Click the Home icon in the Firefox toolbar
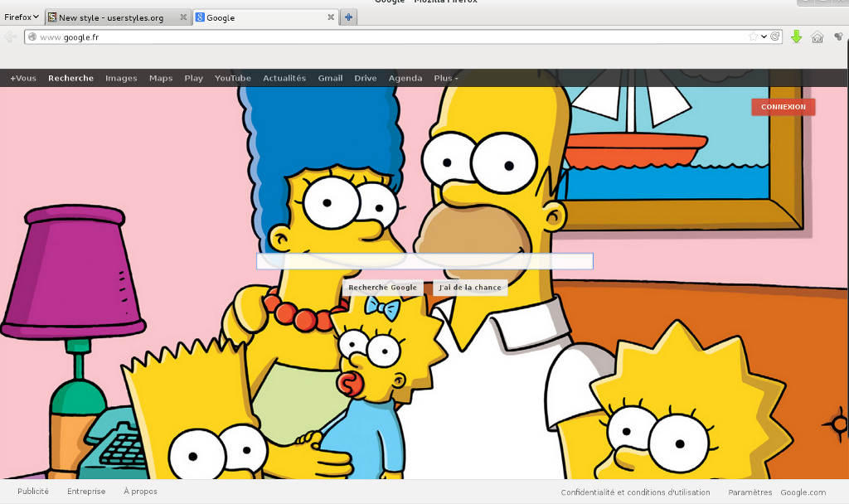The image size is (849, 504). (817, 36)
